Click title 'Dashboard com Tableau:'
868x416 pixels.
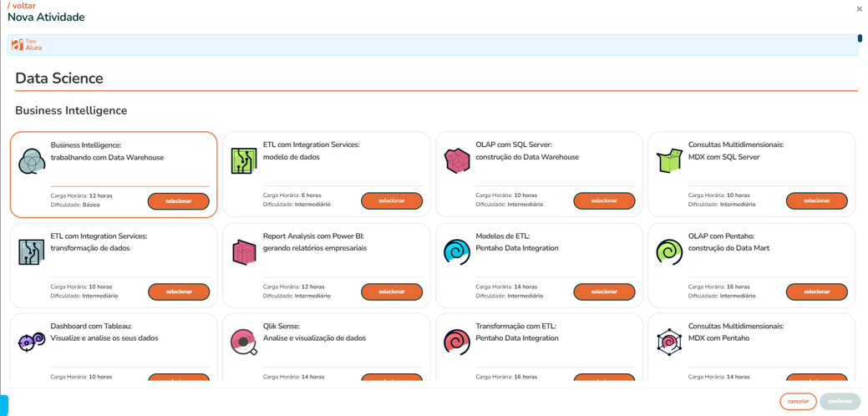[x=91, y=327]
